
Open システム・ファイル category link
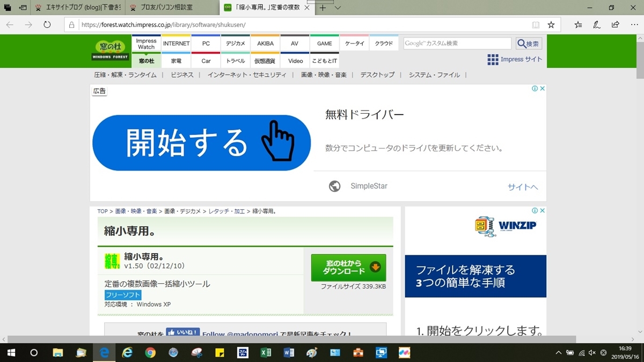pos(434,75)
